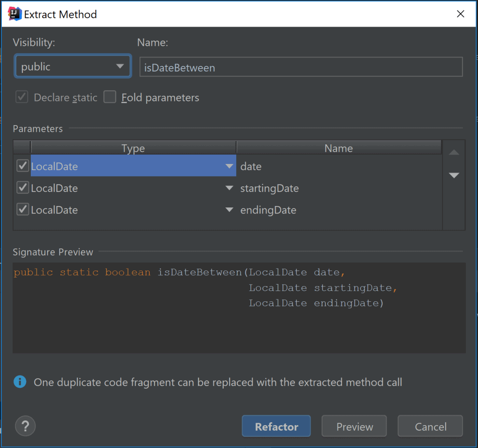Uncheck the startingDate parameter checkbox

22,188
